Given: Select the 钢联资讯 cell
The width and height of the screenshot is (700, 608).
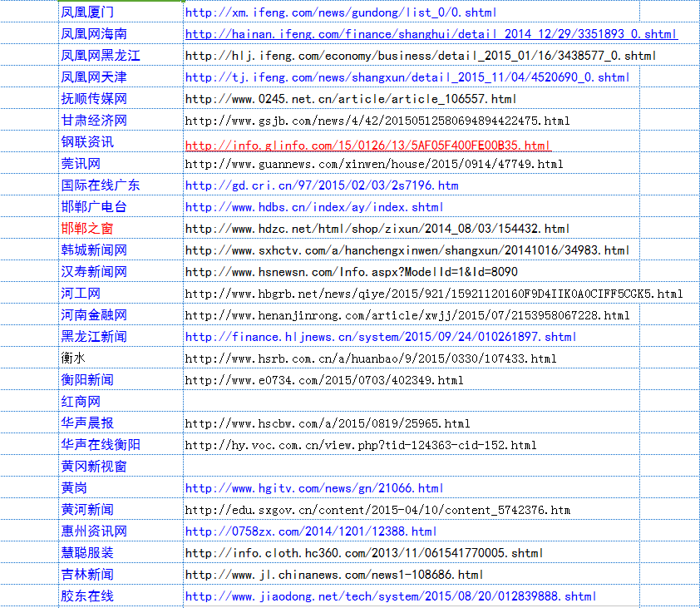Looking at the screenshot, I should click(x=121, y=141).
